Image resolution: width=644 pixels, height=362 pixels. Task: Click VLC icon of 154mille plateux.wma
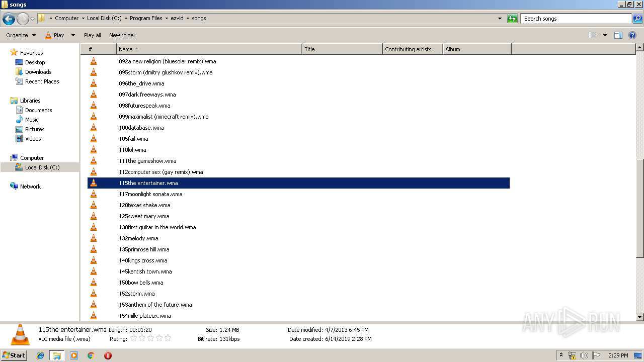(x=94, y=316)
